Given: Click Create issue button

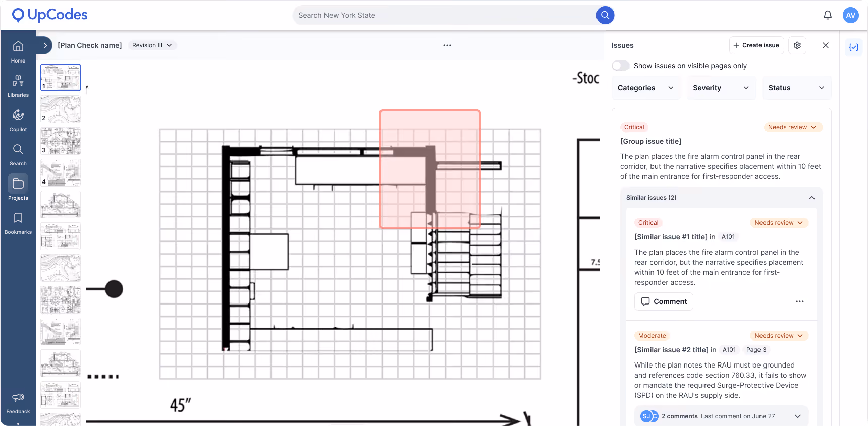Looking at the screenshot, I should [756, 45].
